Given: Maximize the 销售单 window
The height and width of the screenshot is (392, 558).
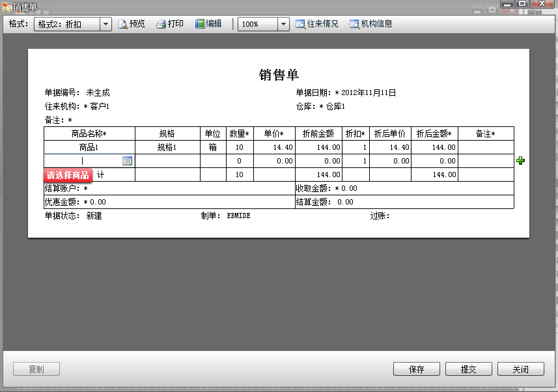Looking at the screenshot, I should pyautogui.click(x=522, y=3).
